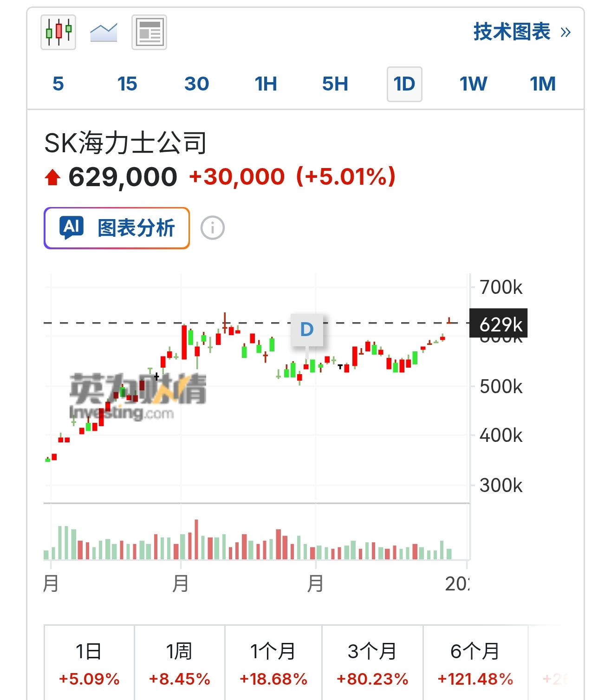Switch to the 30 minute interval
The image size is (611, 700).
196,84
